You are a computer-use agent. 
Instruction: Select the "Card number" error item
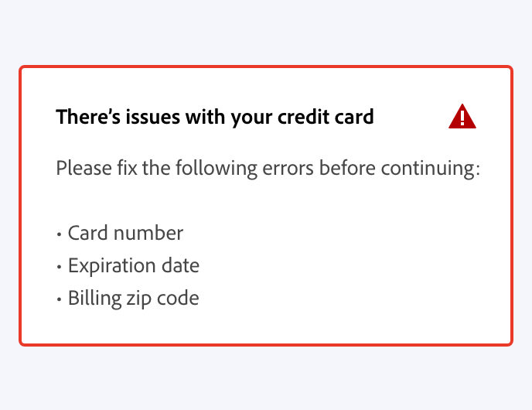125,233
